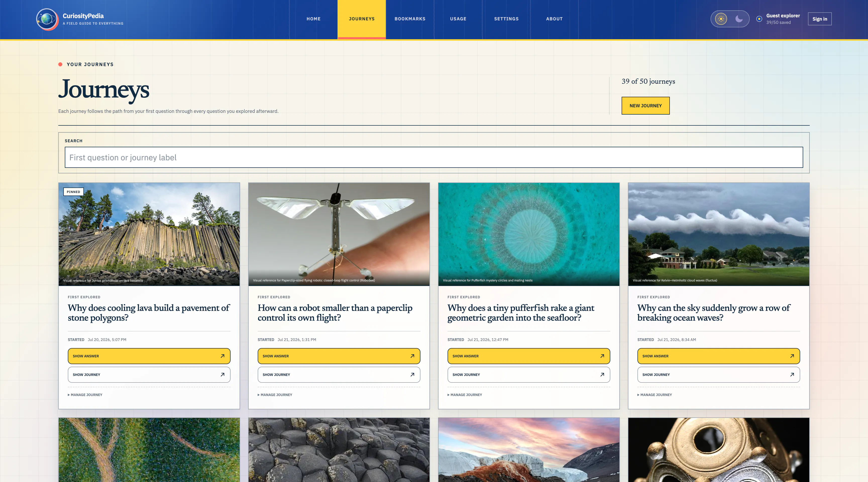Open the red glacier sunset thumbnail
This screenshot has height=482, width=868.
point(529,450)
